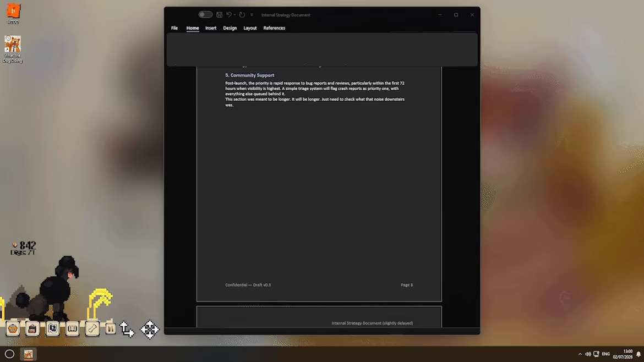
Task: Open the taskbar clock and date
Action: click(x=623, y=354)
